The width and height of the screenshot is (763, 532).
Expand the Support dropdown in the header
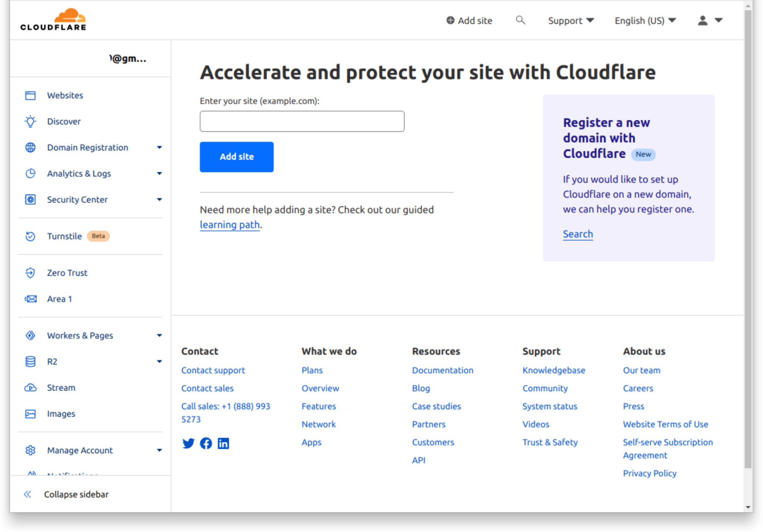click(x=570, y=20)
